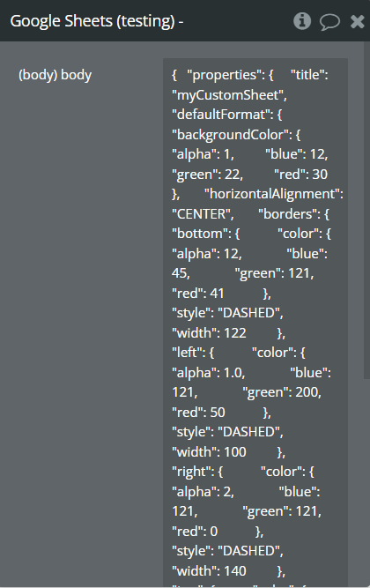The width and height of the screenshot is (370, 588).
Task: Click the "right" border key in body
Action: point(193,472)
